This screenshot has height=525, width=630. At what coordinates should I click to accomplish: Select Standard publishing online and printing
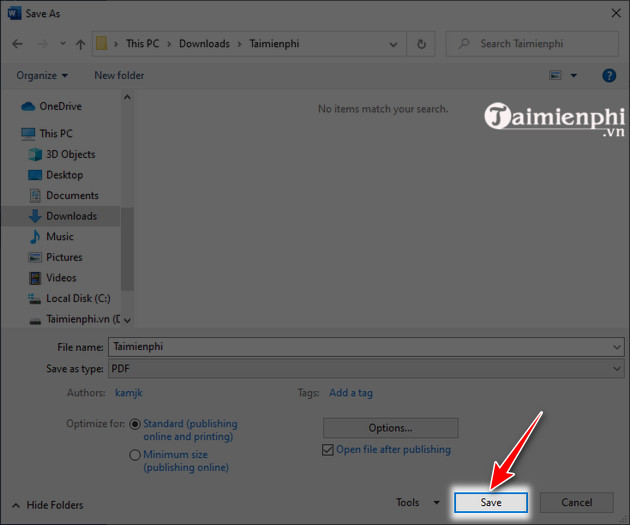135,424
